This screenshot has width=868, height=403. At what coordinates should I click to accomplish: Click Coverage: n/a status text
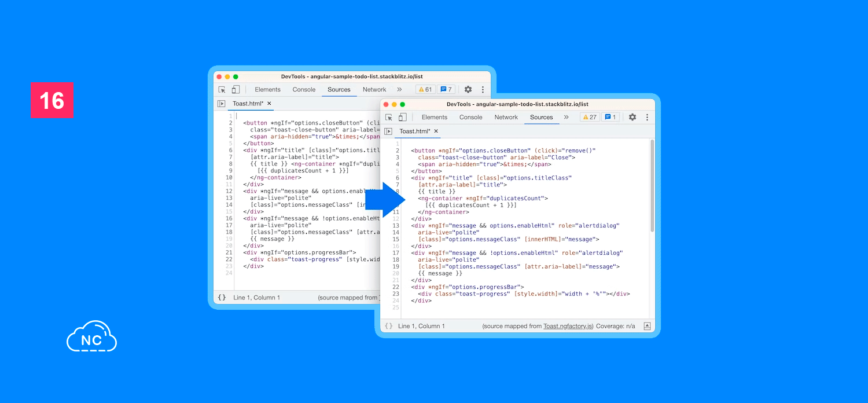click(x=616, y=326)
